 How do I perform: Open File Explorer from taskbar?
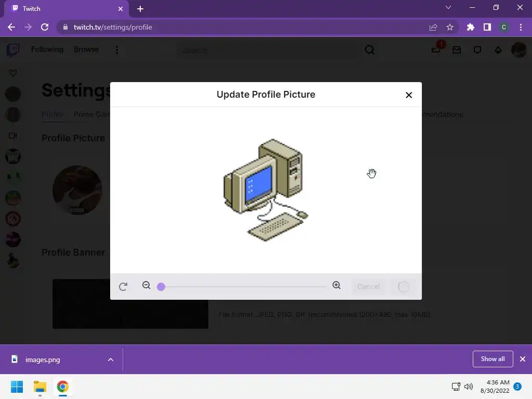(x=39, y=387)
